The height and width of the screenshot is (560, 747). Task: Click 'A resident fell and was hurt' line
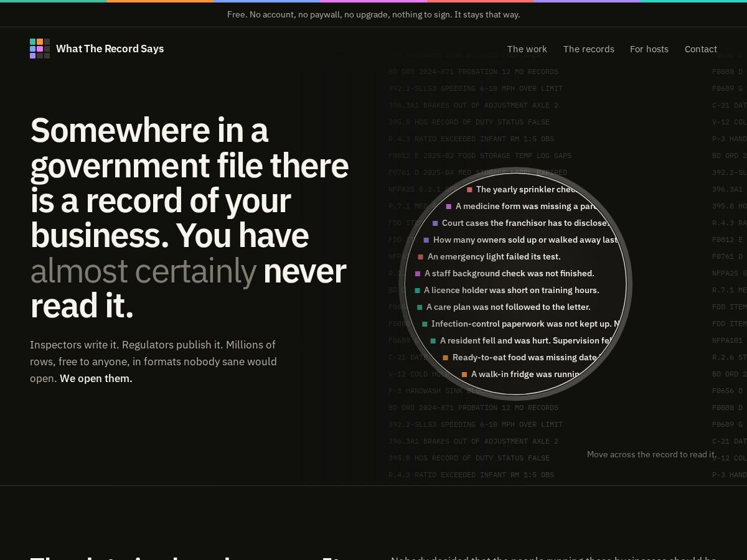pyautogui.click(x=527, y=340)
